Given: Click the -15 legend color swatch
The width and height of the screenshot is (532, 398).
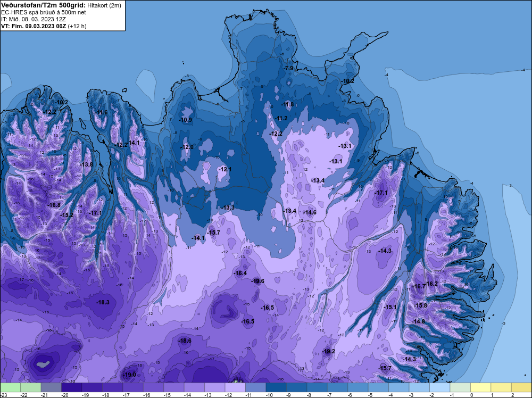Looking at the screenshot, I should pos(174,387).
